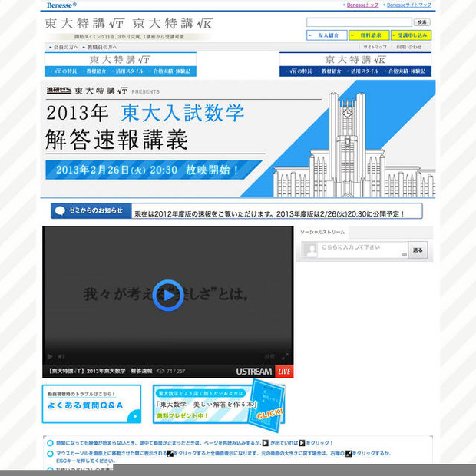476x476 pixels.
Task: Select √Kの特長 in the dark blue menu
Action: tap(299, 71)
